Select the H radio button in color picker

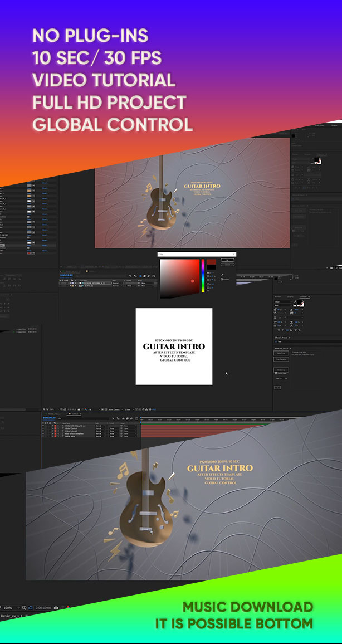(x=207, y=272)
